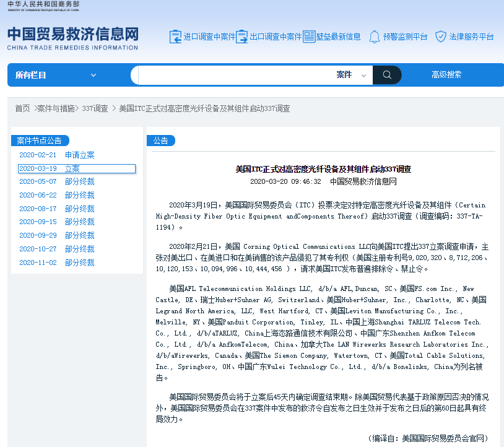Select the 公告 tab header

point(161,141)
